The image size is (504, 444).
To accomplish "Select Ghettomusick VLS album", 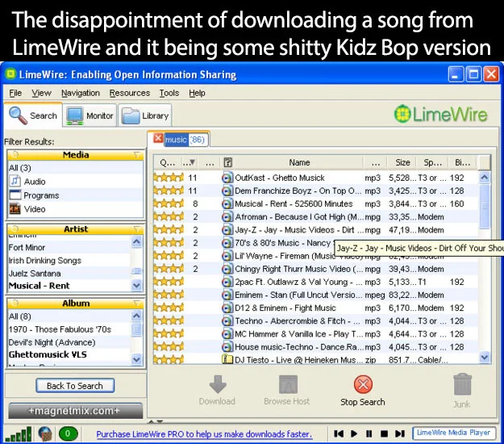I will tap(69, 354).
